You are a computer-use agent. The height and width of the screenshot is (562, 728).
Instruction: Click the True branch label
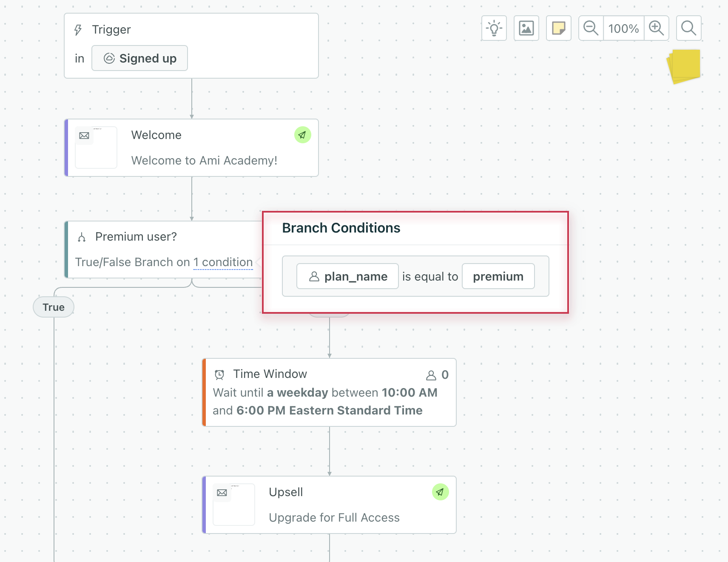point(54,307)
